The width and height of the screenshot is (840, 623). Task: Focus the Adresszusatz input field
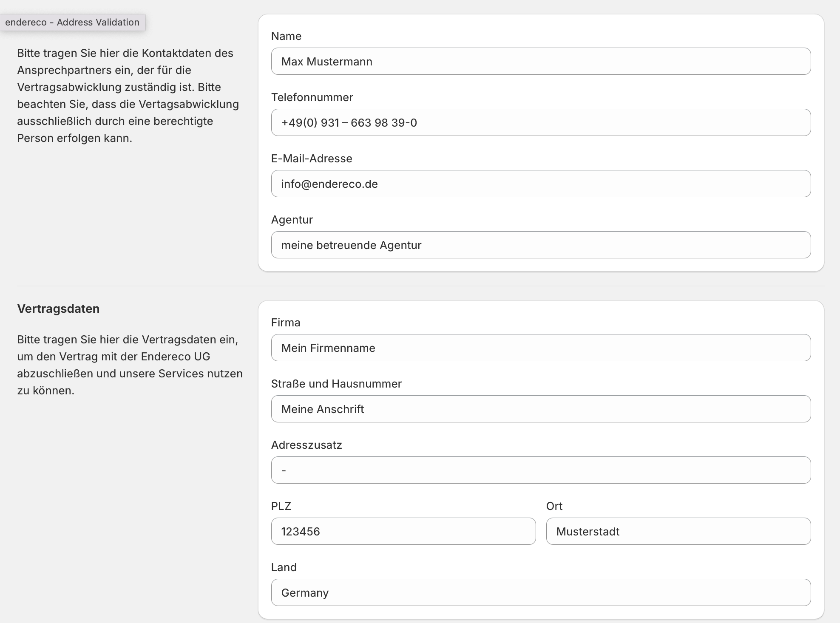(541, 470)
